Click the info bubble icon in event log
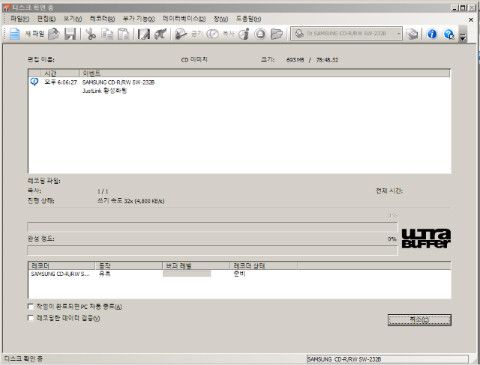The image size is (480, 365). tap(34, 82)
